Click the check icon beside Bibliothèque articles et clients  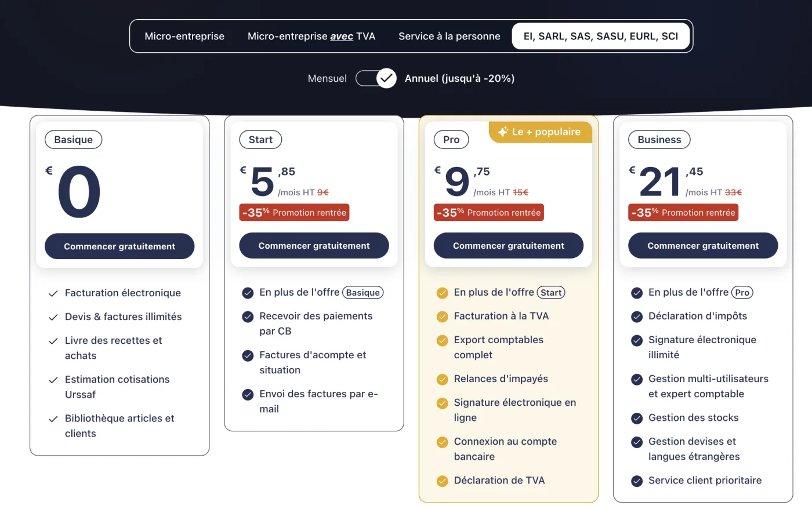point(53,419)
